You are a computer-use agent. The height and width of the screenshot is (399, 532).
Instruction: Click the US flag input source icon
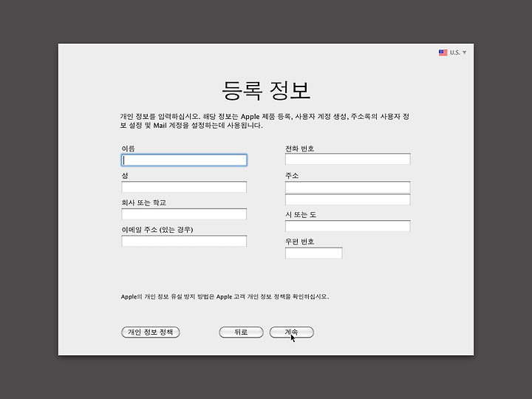(x=443, y=52)
